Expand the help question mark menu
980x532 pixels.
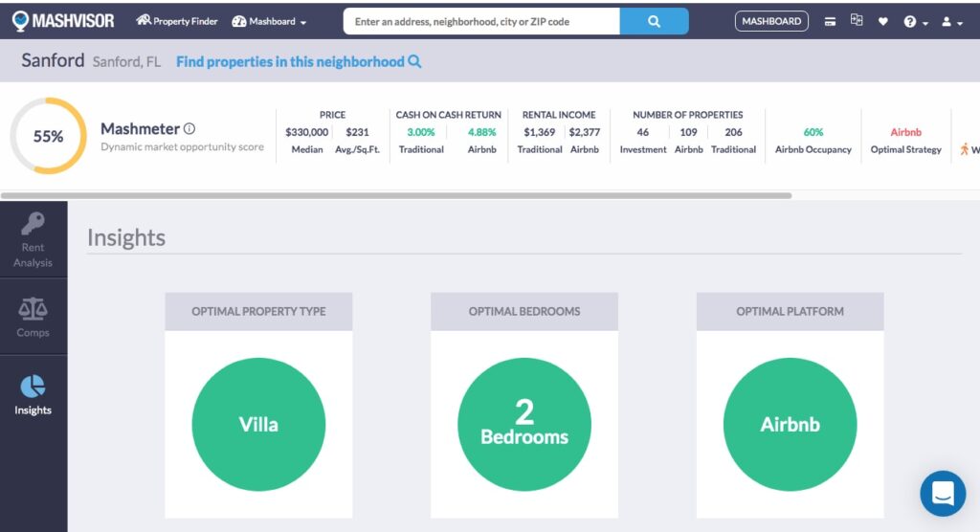(x=914, y=21)
